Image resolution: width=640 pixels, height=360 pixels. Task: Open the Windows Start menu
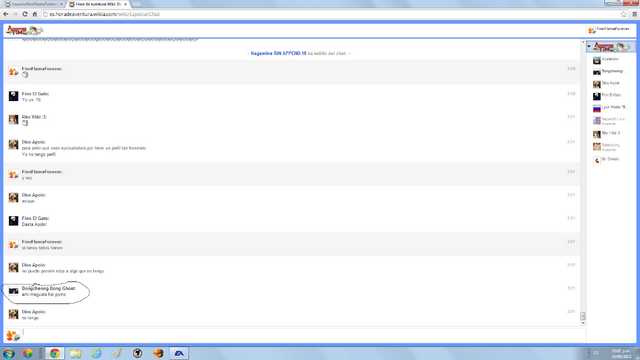click(9, 353)
